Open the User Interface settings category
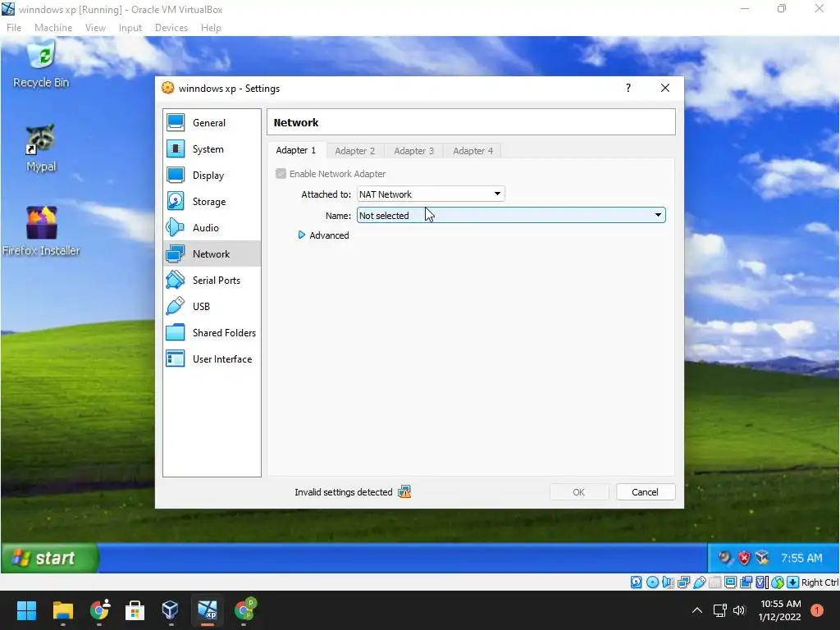The width and height of the screenshot is (840, 630). point(212,359)
